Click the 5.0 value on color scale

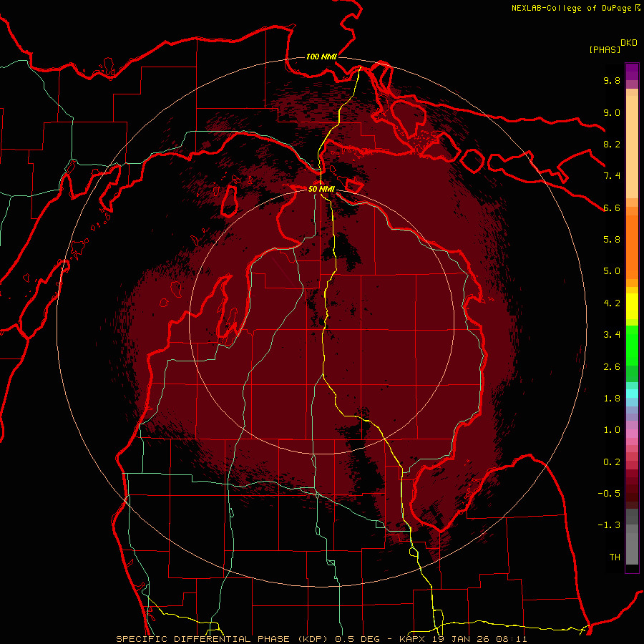(x=612, y=271)
